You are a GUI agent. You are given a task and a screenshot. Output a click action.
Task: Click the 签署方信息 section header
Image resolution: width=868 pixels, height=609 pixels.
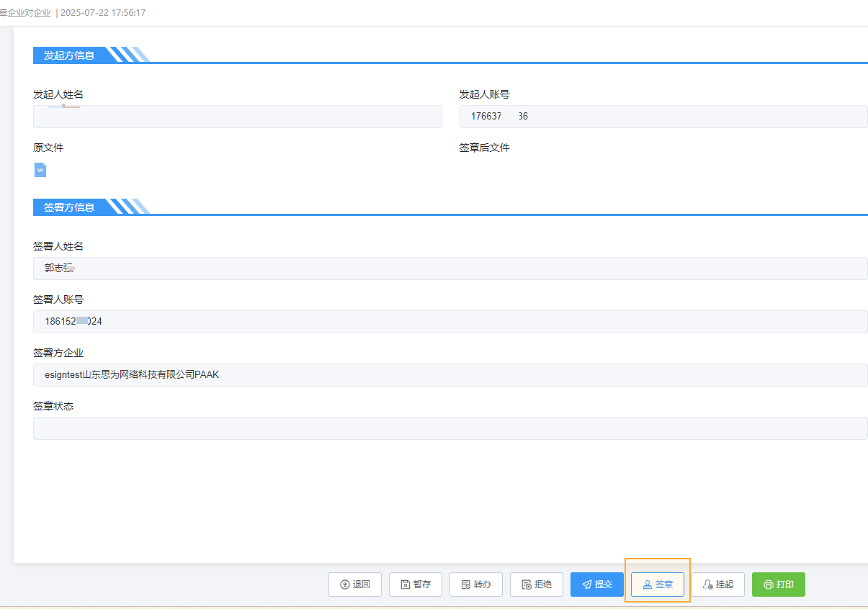(x=69, y=207)
